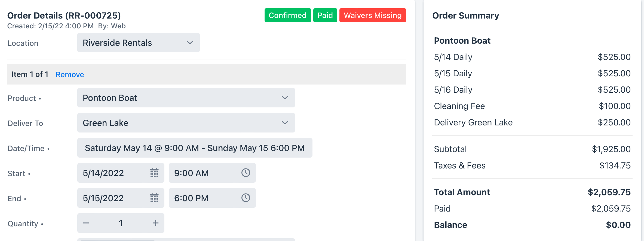Viewport: 644px width, 241px height.
Task: Increase quantity with the plus icon
Action: (156, 223)
